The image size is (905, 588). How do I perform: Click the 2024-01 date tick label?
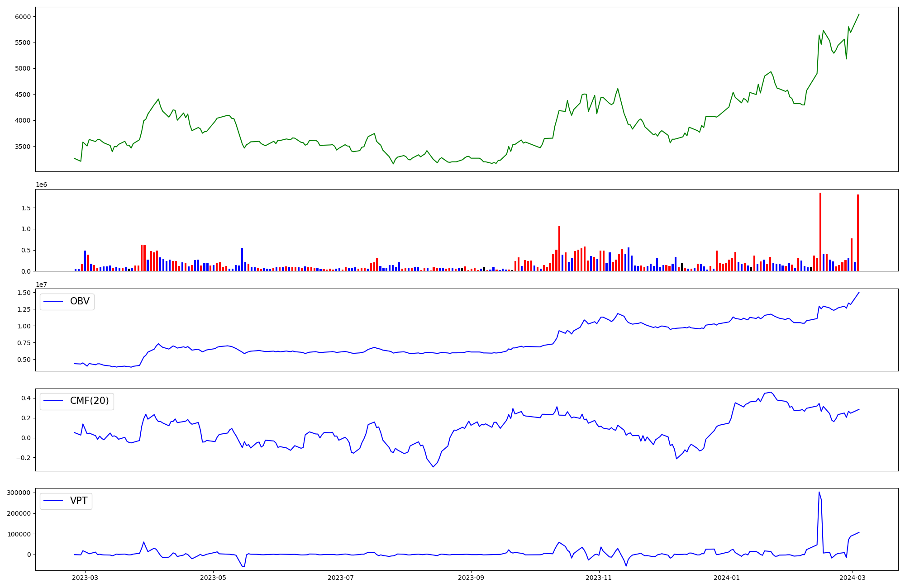coord(727,578)
